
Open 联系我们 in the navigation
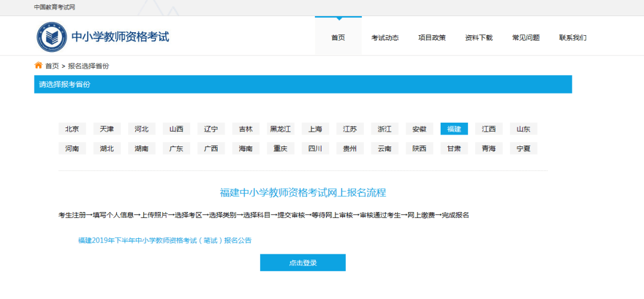pos(572,38)
